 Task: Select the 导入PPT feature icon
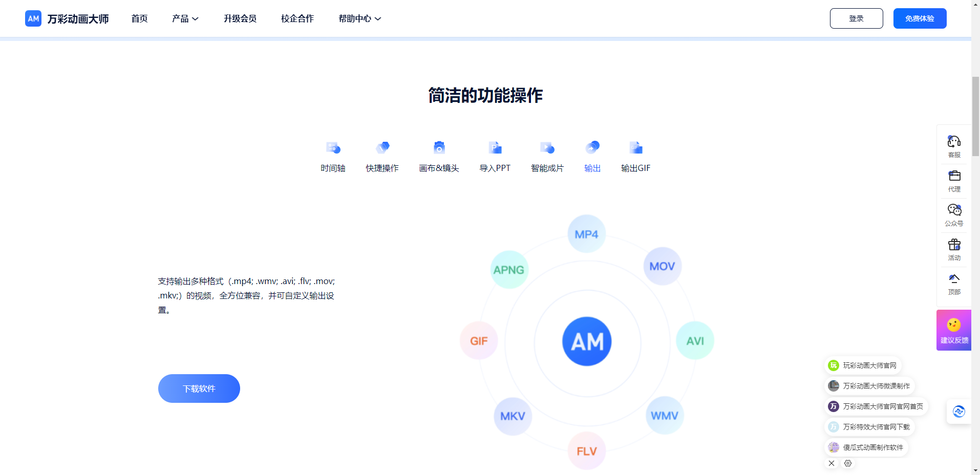point(495,155)
